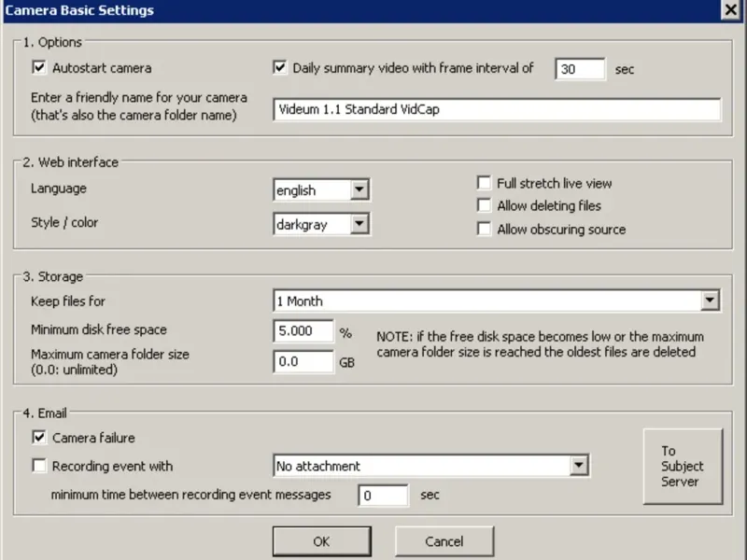Open the Keep files for dropdown
Screen dimensions: 747x560
point(711,301)
